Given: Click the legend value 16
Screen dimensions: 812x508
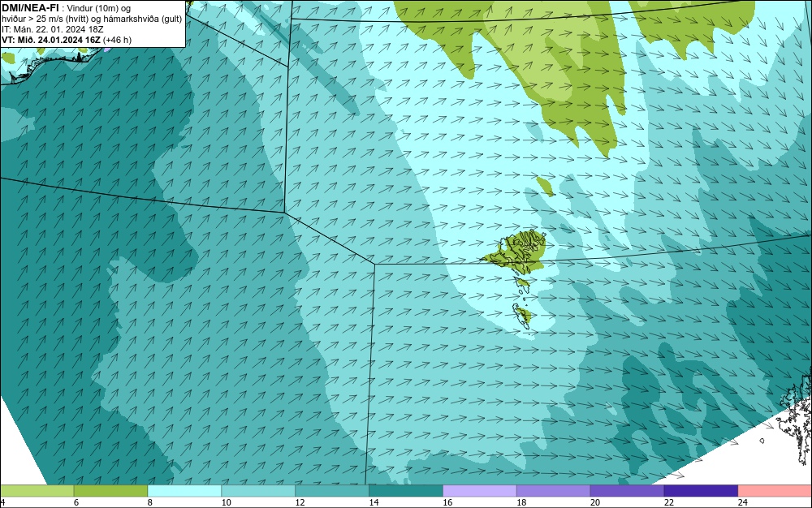Looking at the screenshot, I should pos(448,502).
